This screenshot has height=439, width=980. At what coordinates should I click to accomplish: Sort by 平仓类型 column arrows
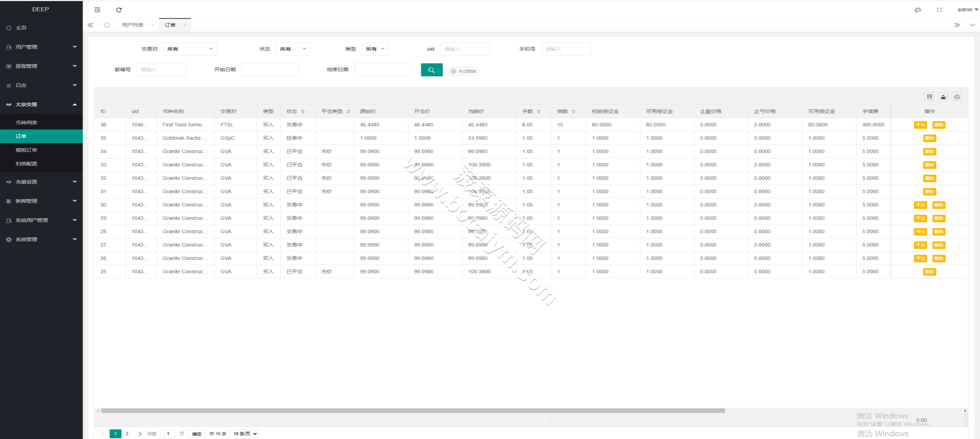348,111
